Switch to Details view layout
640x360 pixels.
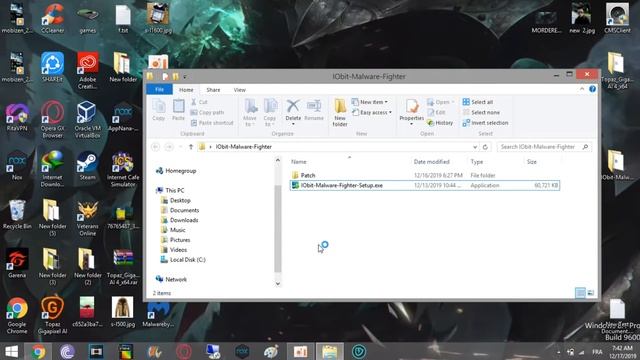[x=580, y=293]
